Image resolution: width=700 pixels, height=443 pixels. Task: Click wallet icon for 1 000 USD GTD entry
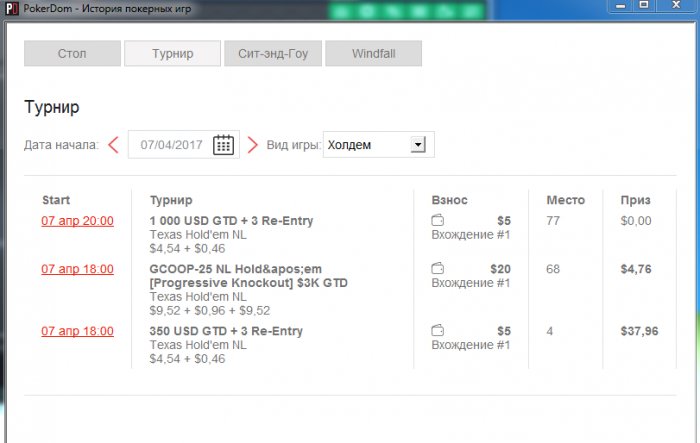pyautogui.click(x=438, y=220)
